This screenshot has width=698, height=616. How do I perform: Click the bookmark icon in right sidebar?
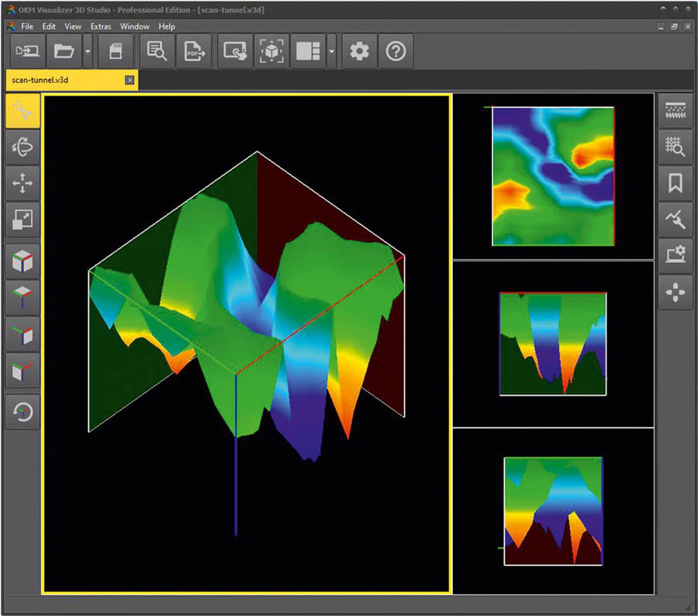coord(675,183)
